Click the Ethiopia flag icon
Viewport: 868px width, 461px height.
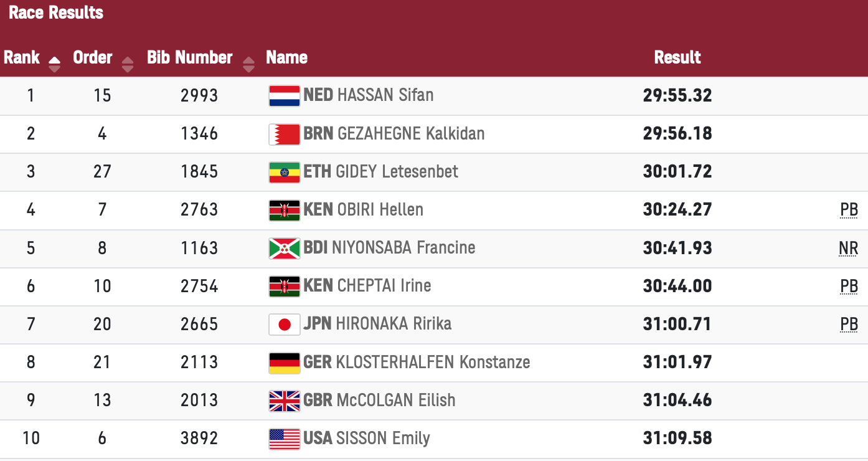284,172
